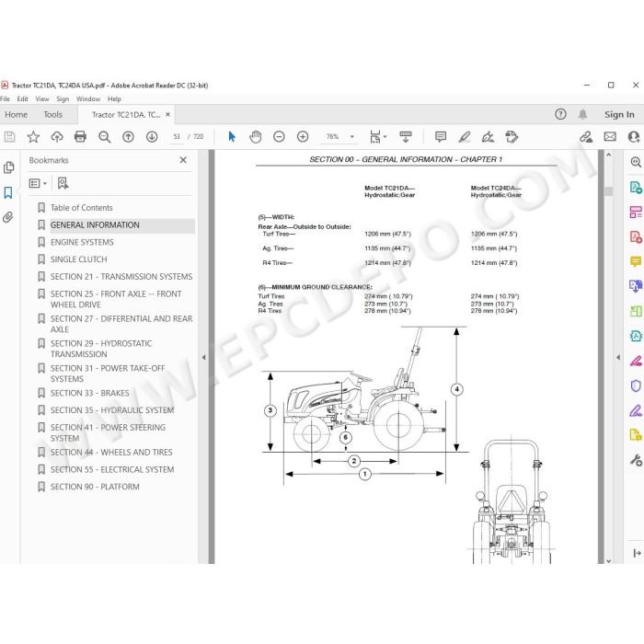Viewport: 644px width, 644px height.
Task: Click the zoom out minus icon
Action: pos(279,137)
